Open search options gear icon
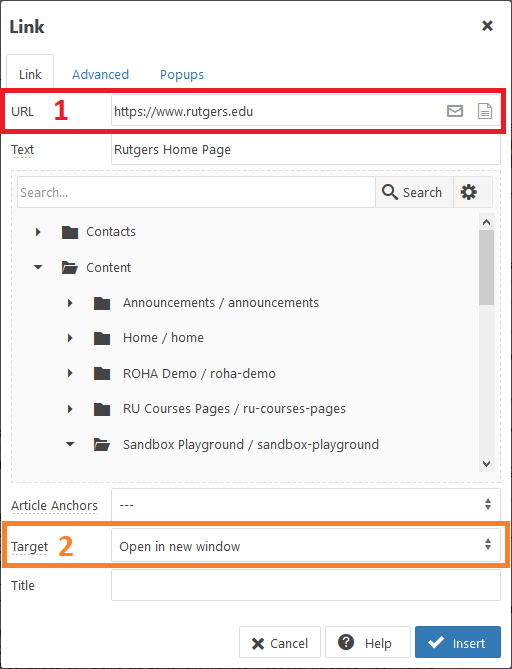The height and width of the screenshot is (669, 512). click(469, 192)
